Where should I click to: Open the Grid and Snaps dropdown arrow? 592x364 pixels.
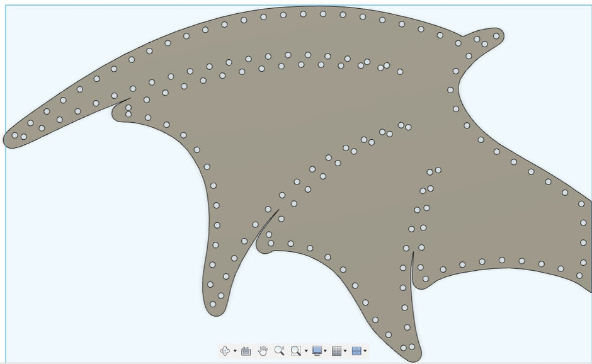tap(345, 351)
